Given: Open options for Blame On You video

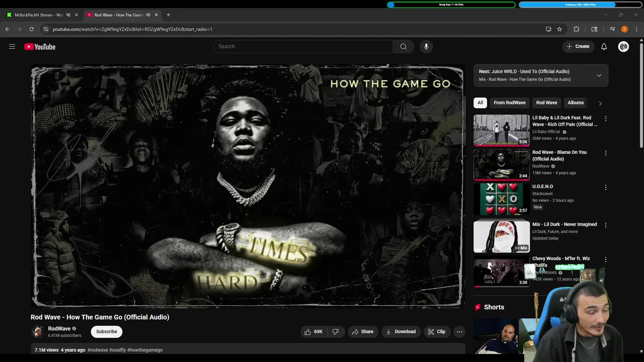Looking at the screenshot, I should [606, 153].
